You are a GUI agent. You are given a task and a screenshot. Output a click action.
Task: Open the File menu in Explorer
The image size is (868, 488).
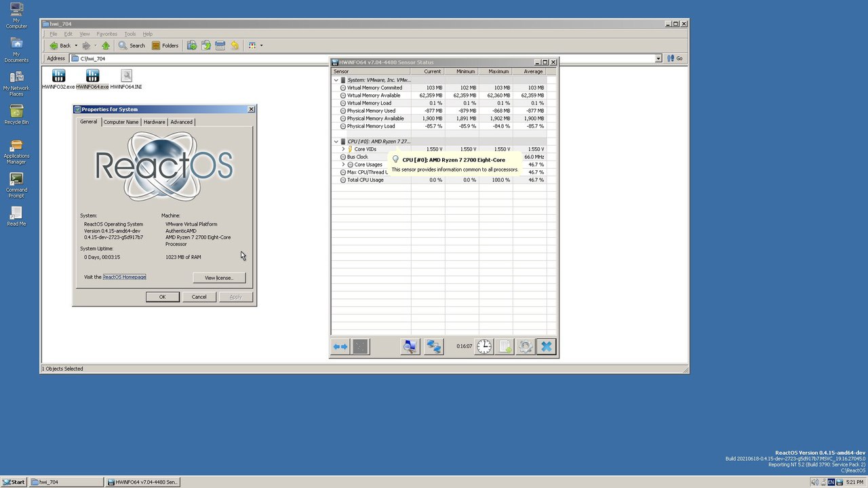pos(53,34)
